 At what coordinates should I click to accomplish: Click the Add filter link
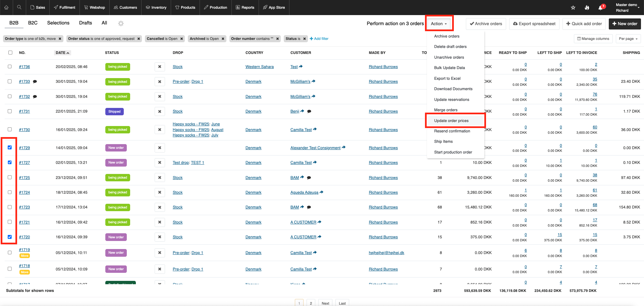(319, 39)
